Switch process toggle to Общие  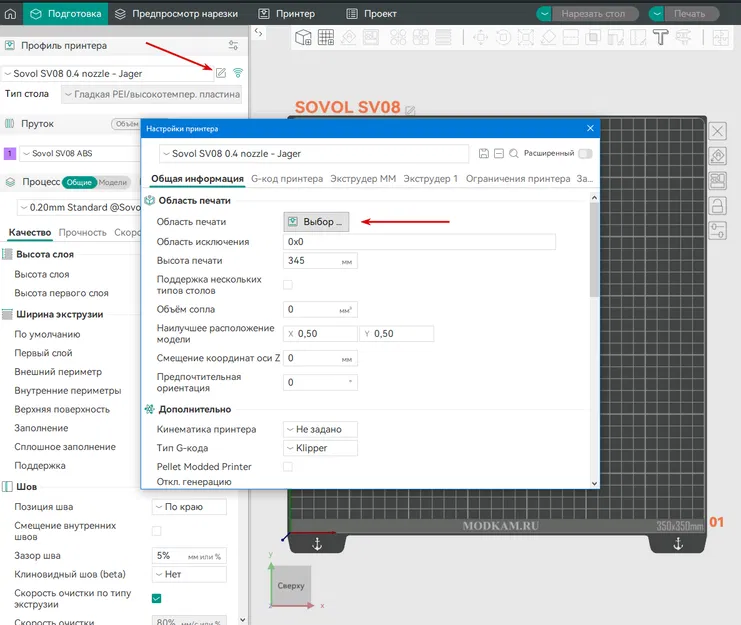tap(79, 182)
